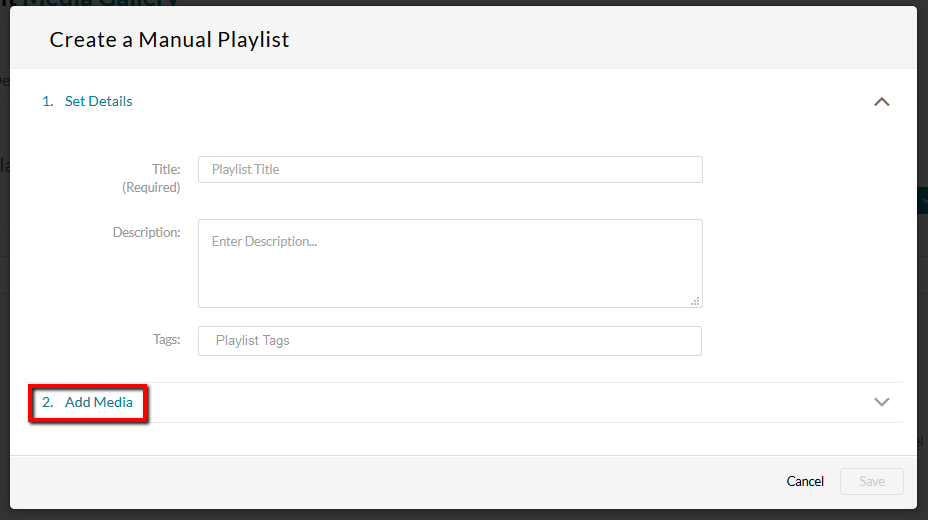Collapse the Set Details section chevron
928x520 pixels.
(881, 102)
